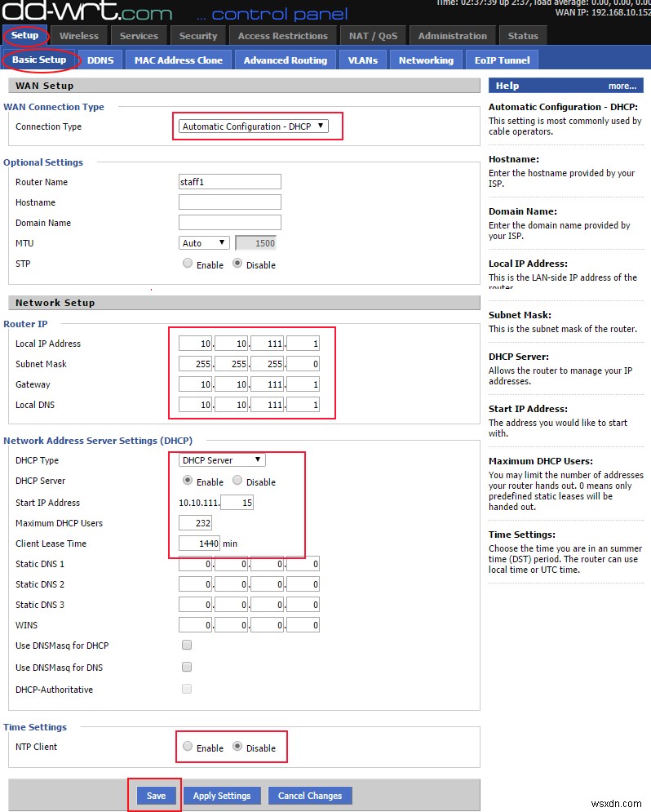Go to the Security tab

pos(198,36)
